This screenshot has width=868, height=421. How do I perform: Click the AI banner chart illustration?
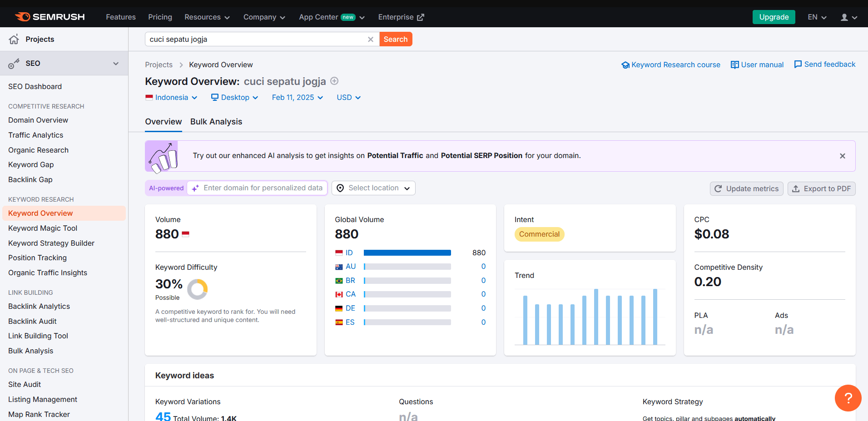pos(162,156)
